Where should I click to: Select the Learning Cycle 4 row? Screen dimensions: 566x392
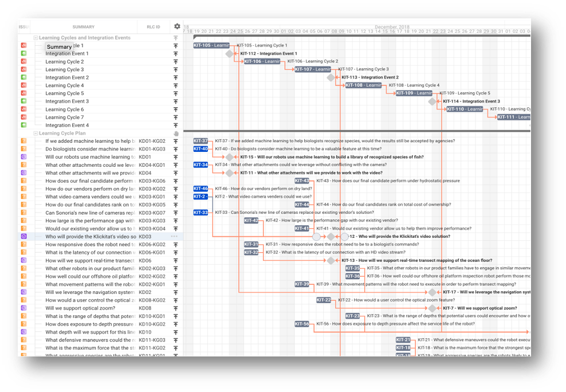pos(100,85)
